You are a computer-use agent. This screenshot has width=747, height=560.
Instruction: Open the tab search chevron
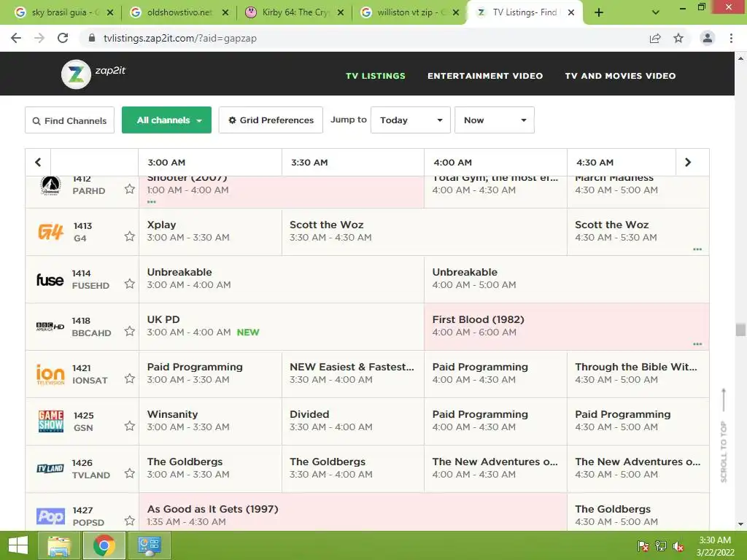pyautogui.click(x=656, y=12)
